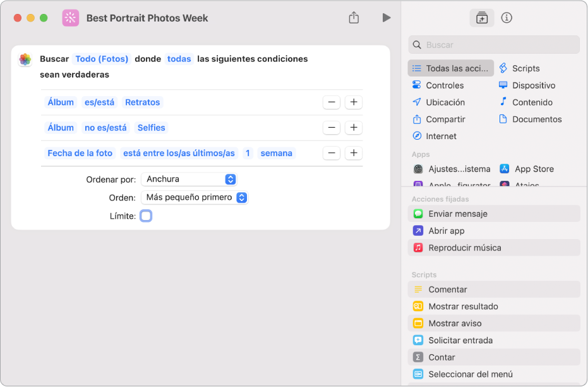Open the Ubicación category
The image size is (588, 387).
(x=438, y=102)
